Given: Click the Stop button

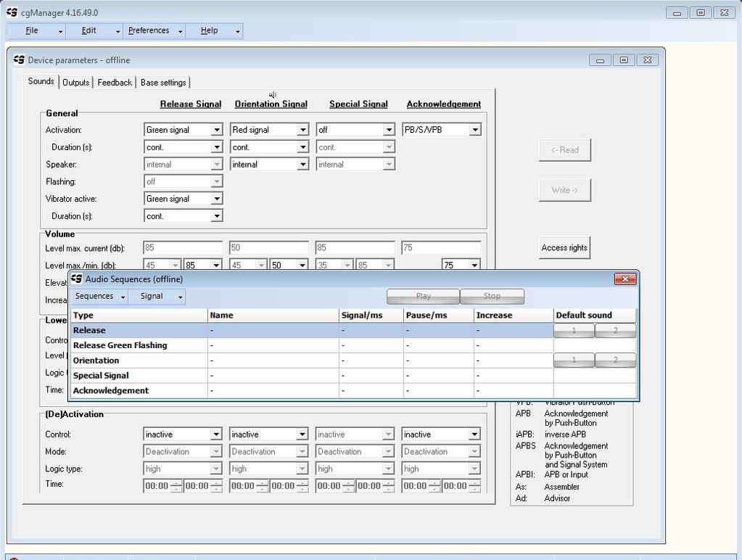Looking at the screenshot, I should coord(492,296).
